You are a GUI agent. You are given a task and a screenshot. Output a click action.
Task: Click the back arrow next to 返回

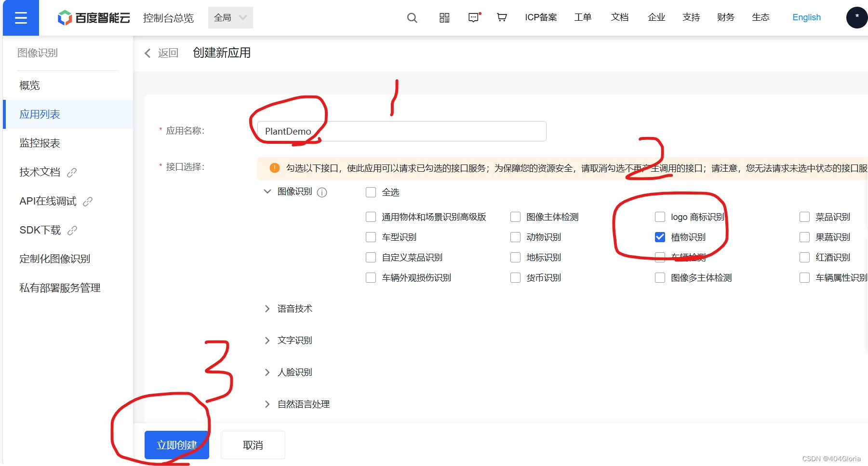[147, 53]
